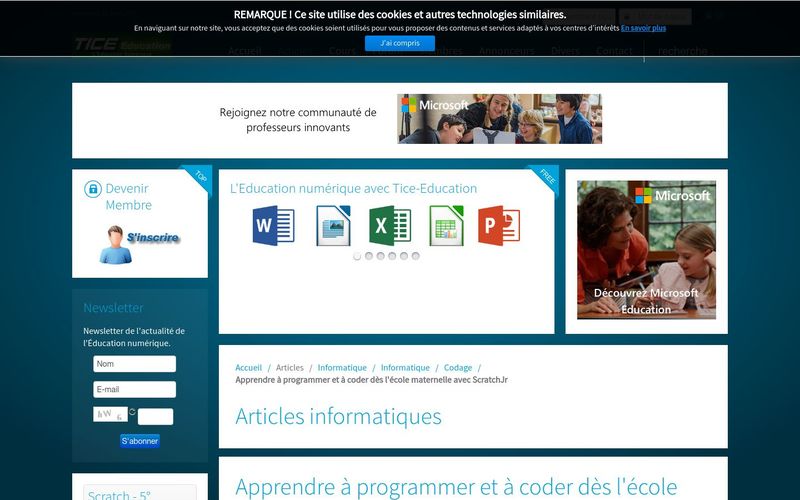Select the first carousel pagination dot
The image size is (800, 500).
(x=357, y=256)
